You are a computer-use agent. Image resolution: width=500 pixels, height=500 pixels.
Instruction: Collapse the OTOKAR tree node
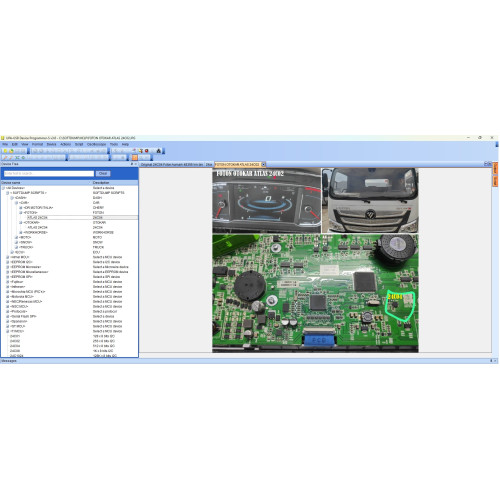coord(21,222)
